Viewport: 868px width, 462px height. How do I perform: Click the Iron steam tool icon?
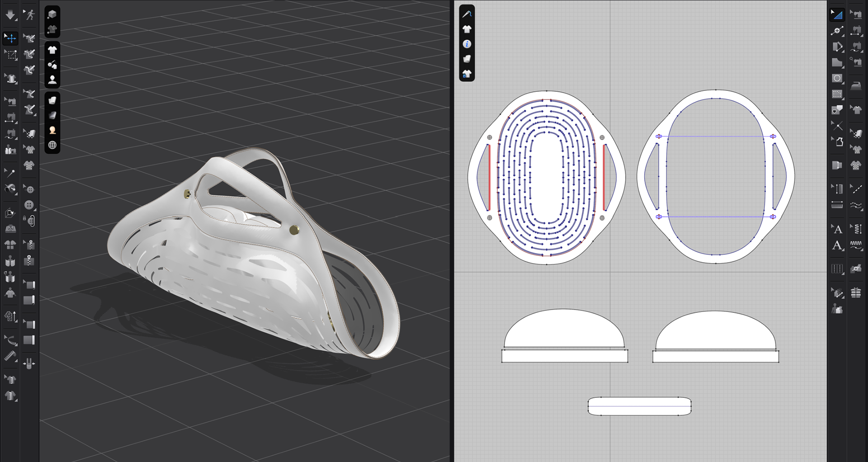tap(856, 86)
